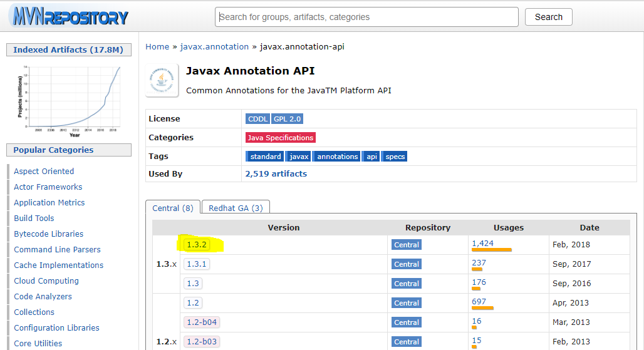Viewport: 644px width, 350px height.
Task: Click Central repository for version 1.3.2
Action: click(407, 245)
